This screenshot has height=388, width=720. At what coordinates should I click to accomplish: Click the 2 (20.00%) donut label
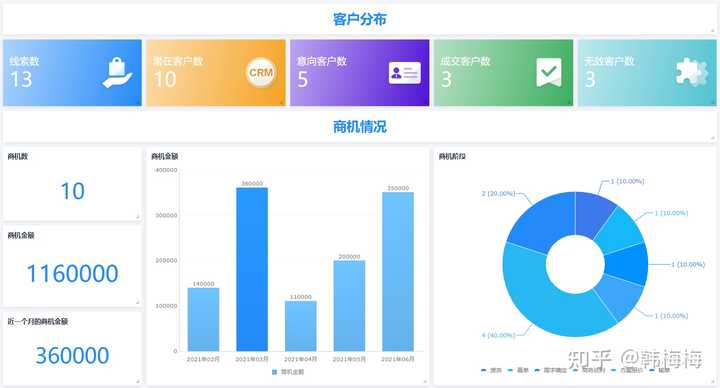(x=498, y=193)
